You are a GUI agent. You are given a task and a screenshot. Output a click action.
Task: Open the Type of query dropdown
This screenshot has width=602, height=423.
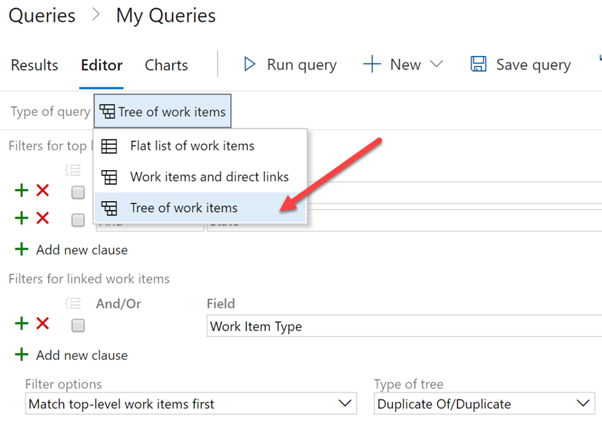point(163,112)
